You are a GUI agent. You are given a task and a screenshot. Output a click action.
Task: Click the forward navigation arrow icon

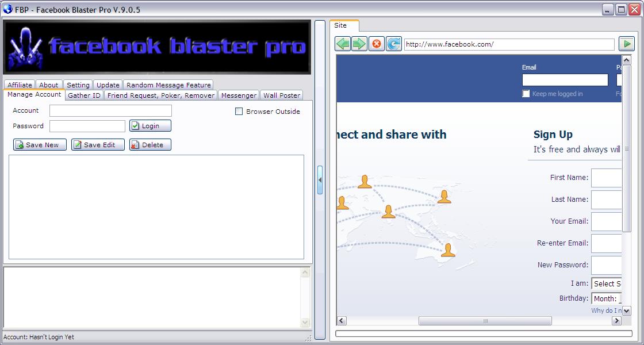(359, 44)
